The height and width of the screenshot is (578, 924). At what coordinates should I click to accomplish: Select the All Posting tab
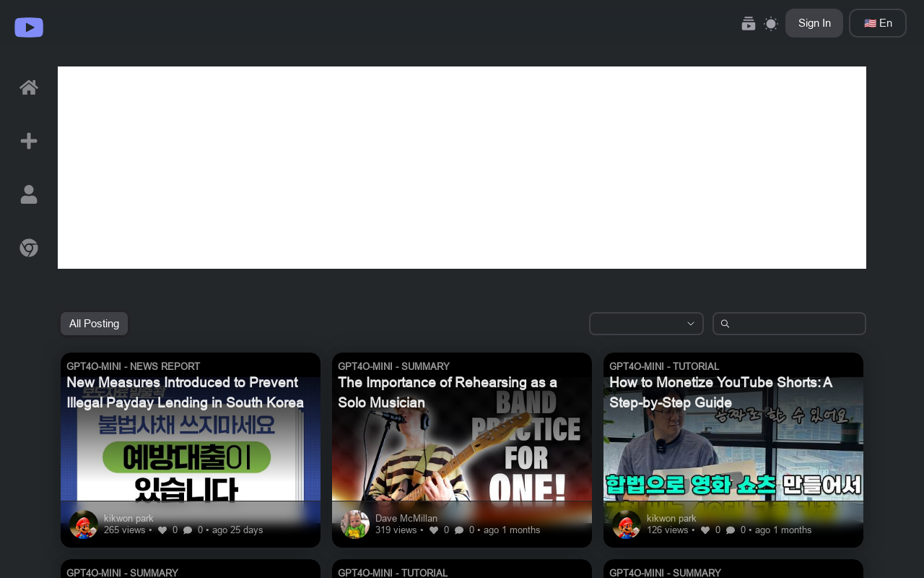[94, 324]
